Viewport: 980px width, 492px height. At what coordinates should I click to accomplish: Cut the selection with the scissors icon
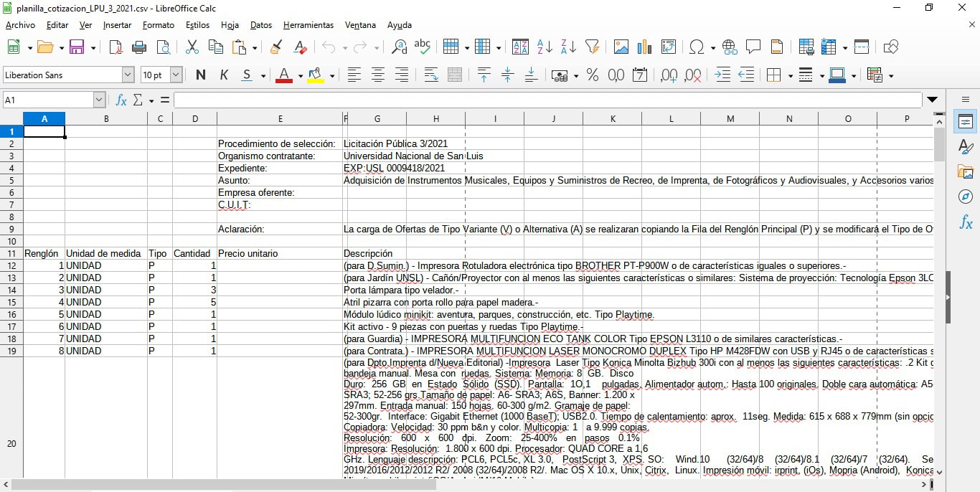tap(192, 47)
